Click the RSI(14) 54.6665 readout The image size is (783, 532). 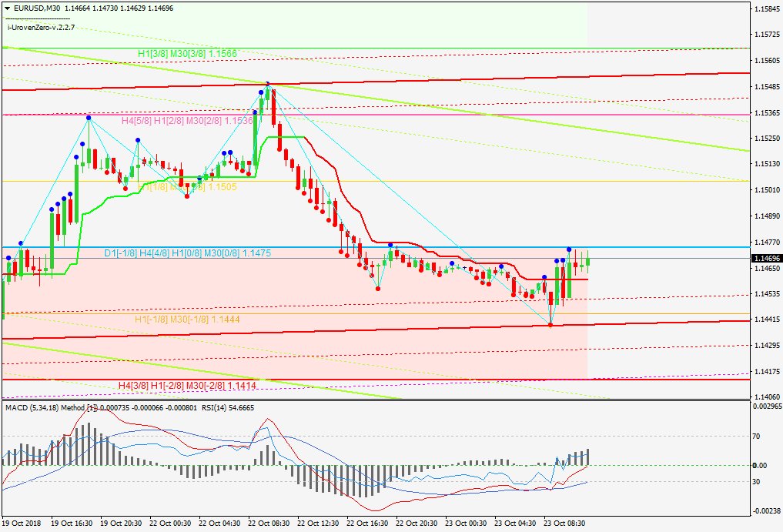[228, 408]
